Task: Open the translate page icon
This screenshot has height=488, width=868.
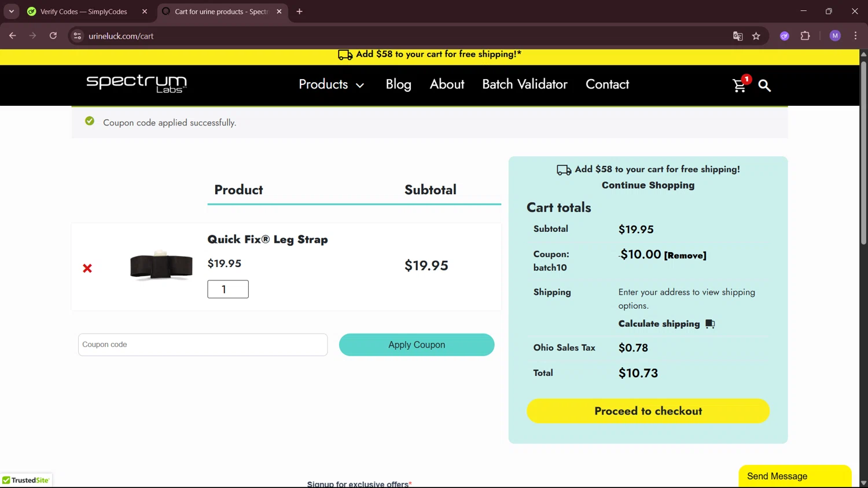Action: [x=738, y=36]
